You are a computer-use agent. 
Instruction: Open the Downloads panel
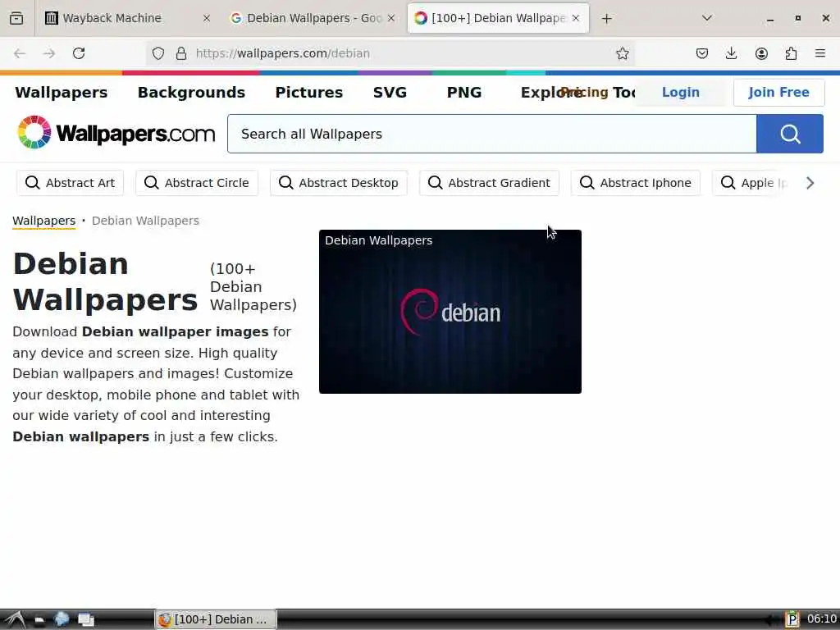tap(731, 53)
